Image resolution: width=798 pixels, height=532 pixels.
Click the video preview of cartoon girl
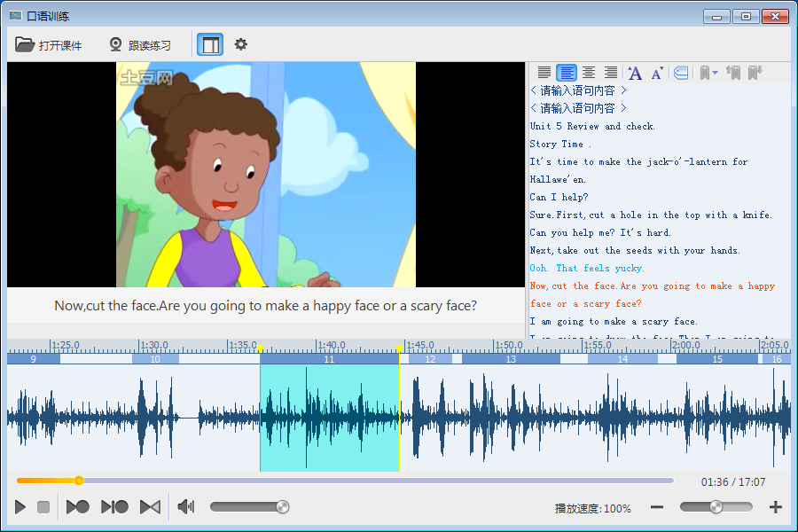click(x=266, y=175)
